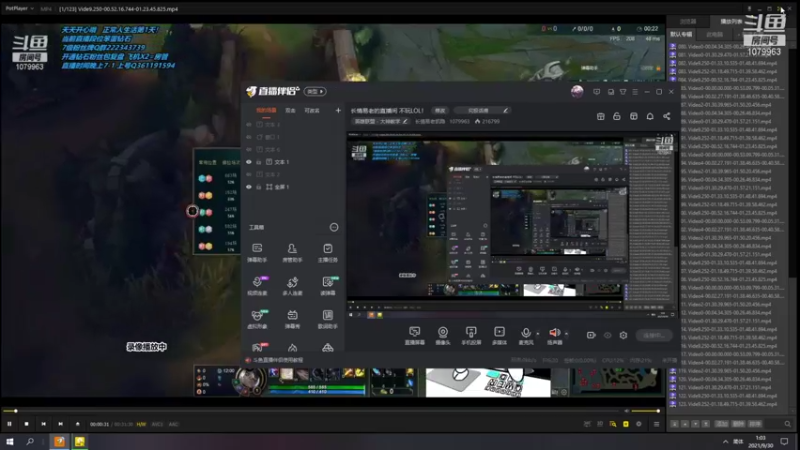Hide the 全屏 1 source
800x450 pixels.
(x=249, y=187)
